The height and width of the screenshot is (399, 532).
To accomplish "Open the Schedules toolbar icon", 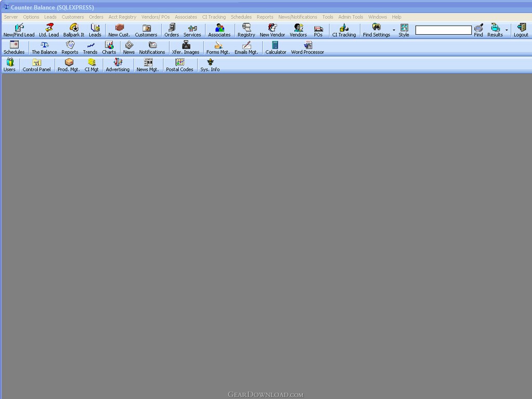I will coord(14,47).
